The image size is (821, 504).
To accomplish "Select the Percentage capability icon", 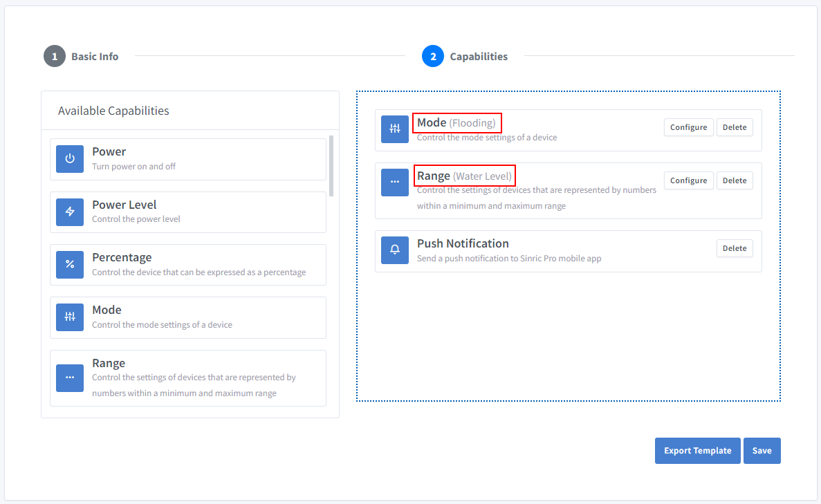I will click(69, 264).
